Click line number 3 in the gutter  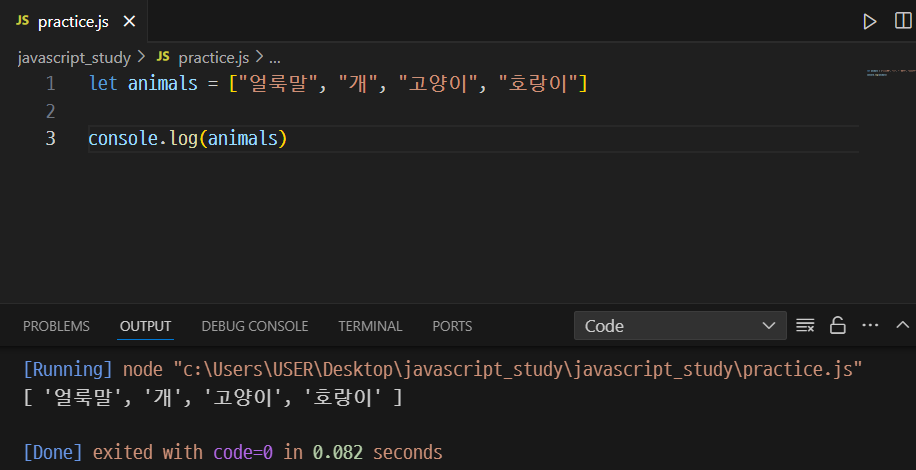click(x=50, y=138)
